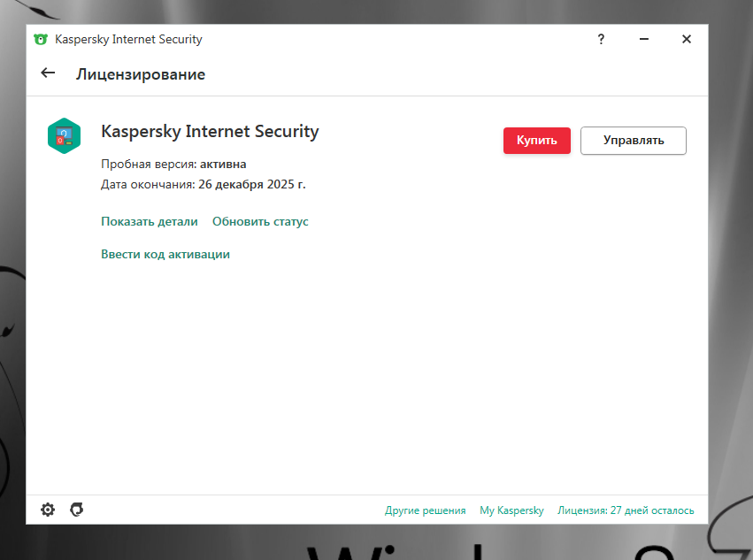Click the Kaspersky Internet Security product title

point(210,131)
